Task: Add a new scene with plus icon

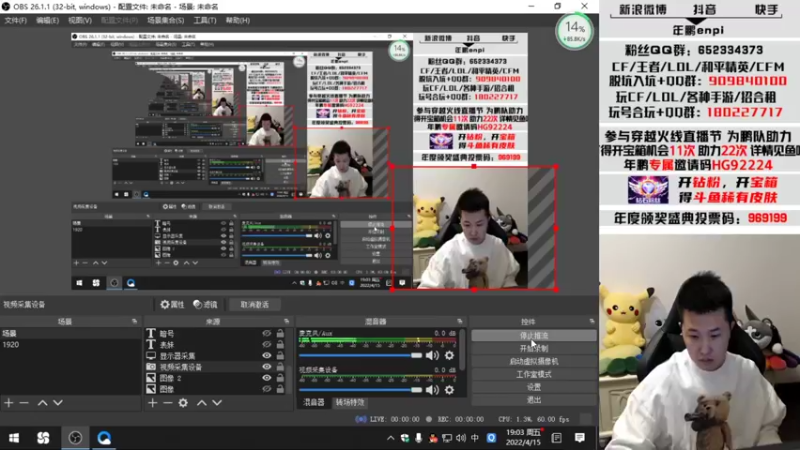Action: [x=9, y=403]
